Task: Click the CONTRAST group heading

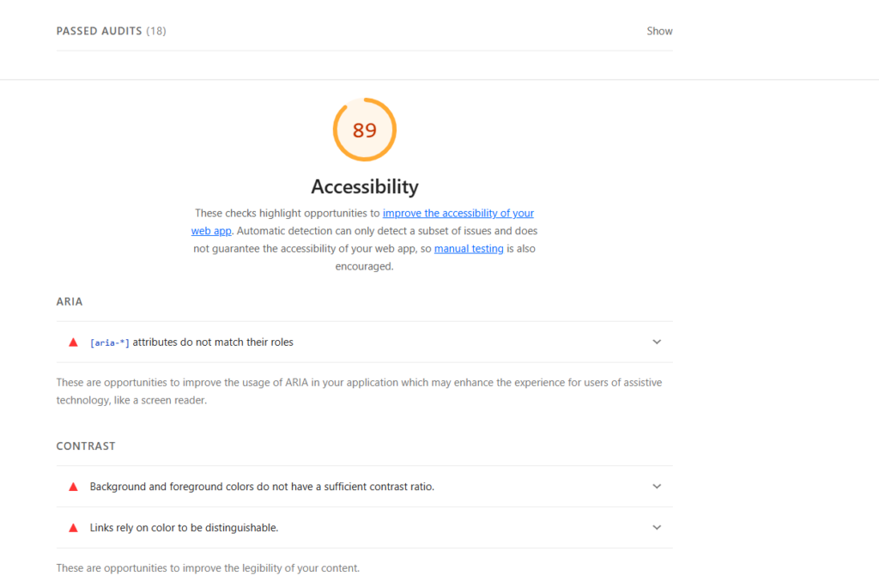Action: [86, 446]
